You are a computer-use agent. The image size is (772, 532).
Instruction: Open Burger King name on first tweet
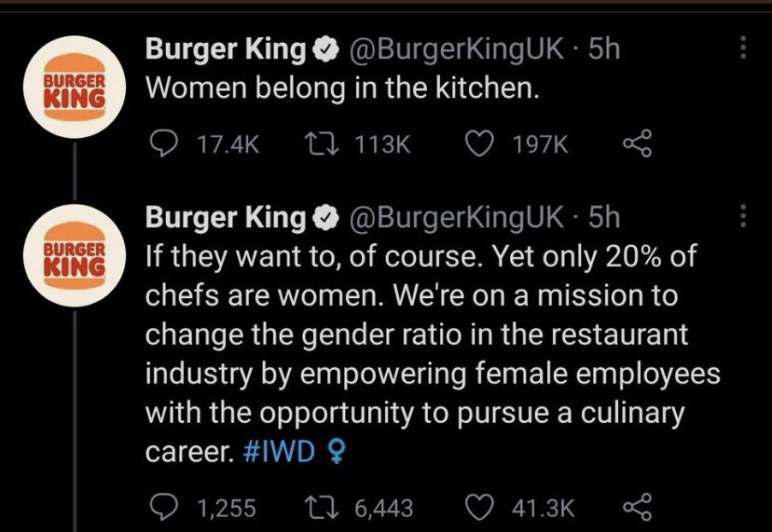pyautogui.click(x=226, y=50)
